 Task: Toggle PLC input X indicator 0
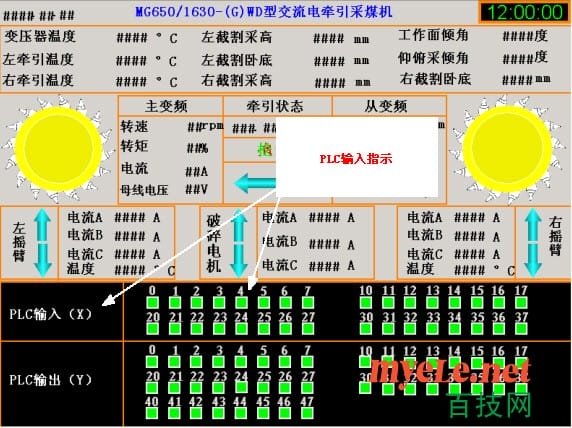tap(152, 302)
